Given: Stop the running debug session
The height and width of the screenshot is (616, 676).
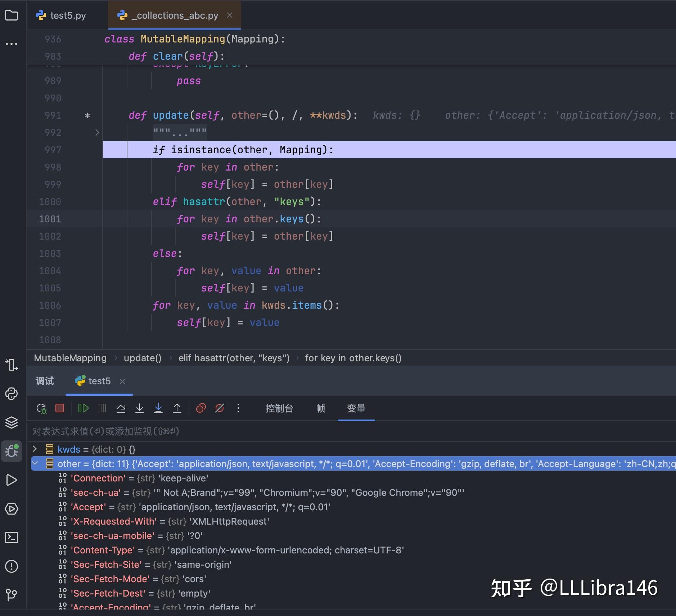Looking at the screenshot, I should coord(59,408).
